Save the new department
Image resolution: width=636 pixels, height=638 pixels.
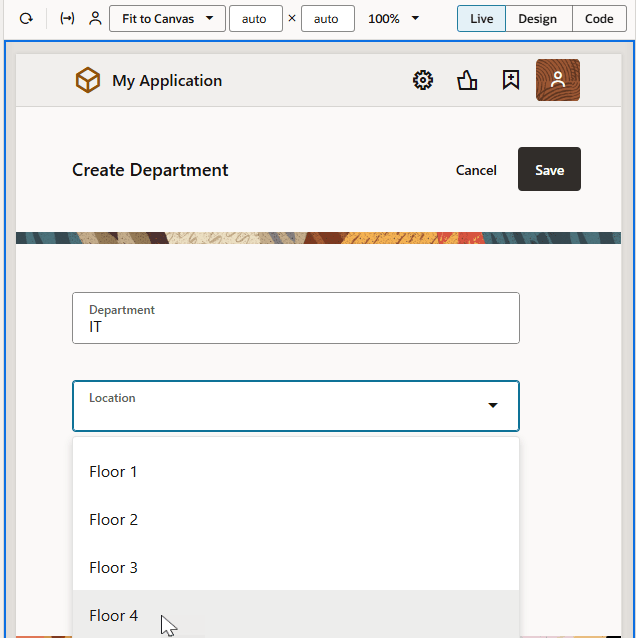(549, 169)
